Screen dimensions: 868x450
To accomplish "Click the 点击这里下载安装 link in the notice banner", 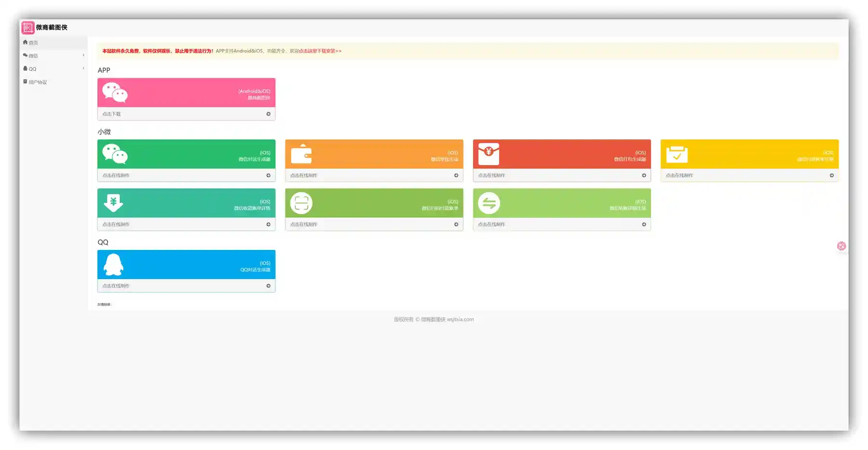I will click(x=319, y=51).
